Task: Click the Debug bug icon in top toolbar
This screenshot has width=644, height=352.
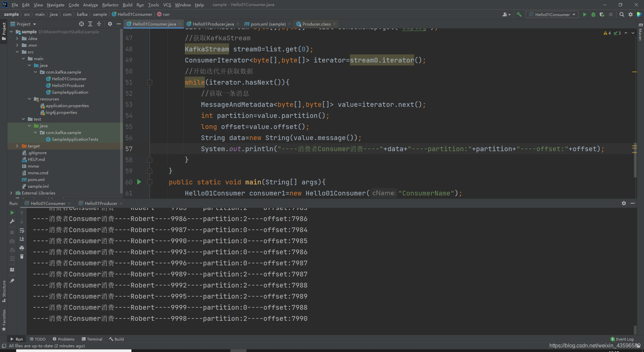Action: click(x=593, y=14)
